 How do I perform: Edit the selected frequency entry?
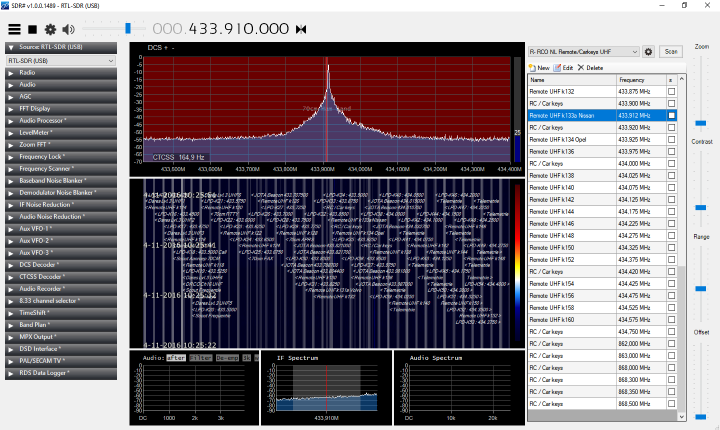[x=563, y=67]
